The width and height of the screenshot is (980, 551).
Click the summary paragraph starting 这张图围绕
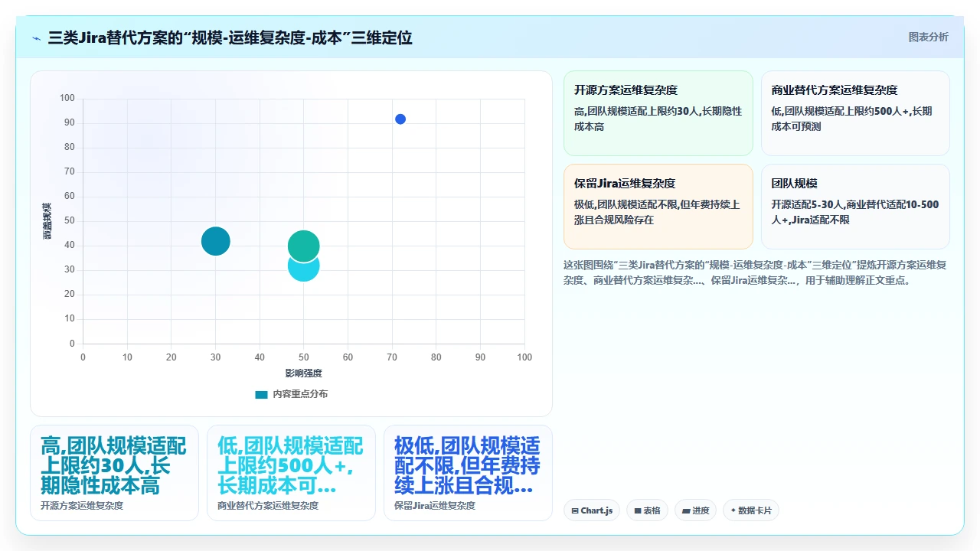click(x=756, y=272)
